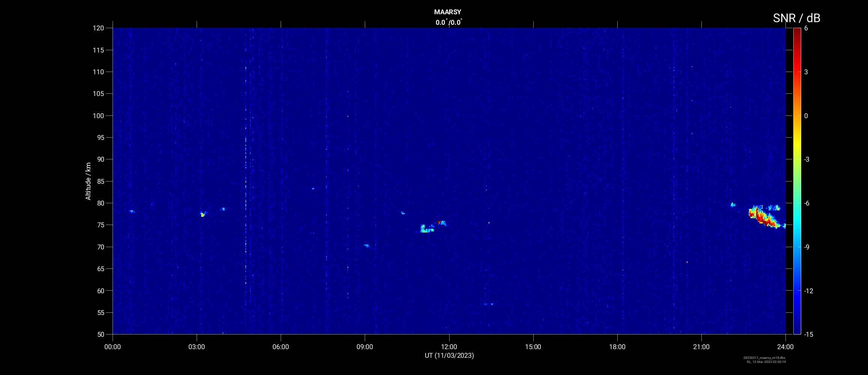Click the strong red echo near 23:00
Screen dimensions: 868x375
(764, 217)
